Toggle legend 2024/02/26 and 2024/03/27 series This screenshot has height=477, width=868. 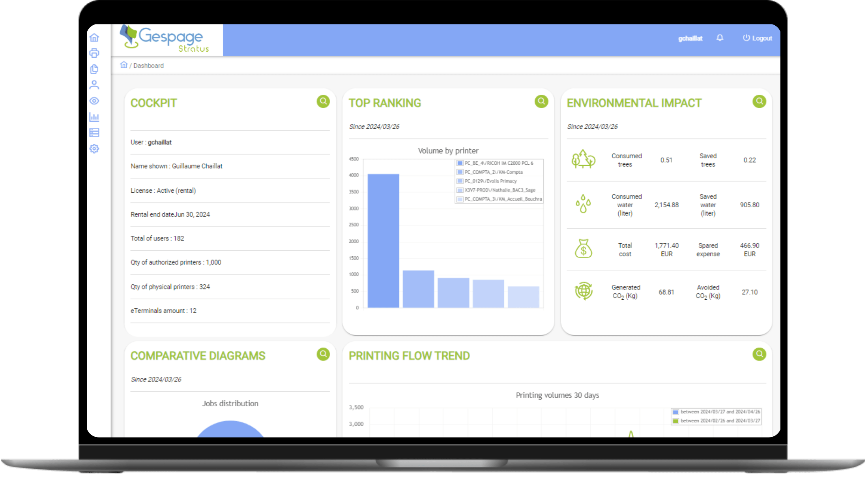(716, 421)
